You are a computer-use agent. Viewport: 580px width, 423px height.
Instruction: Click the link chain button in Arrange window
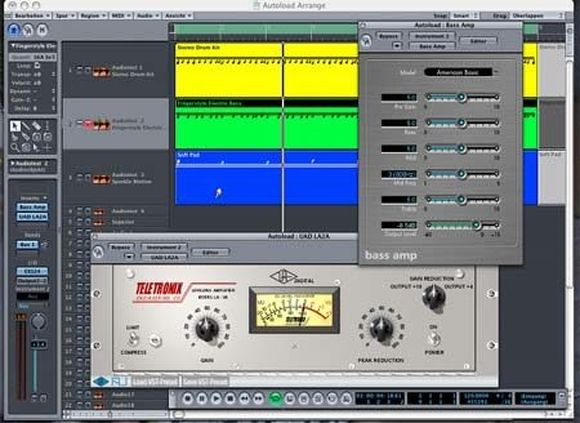28,30
